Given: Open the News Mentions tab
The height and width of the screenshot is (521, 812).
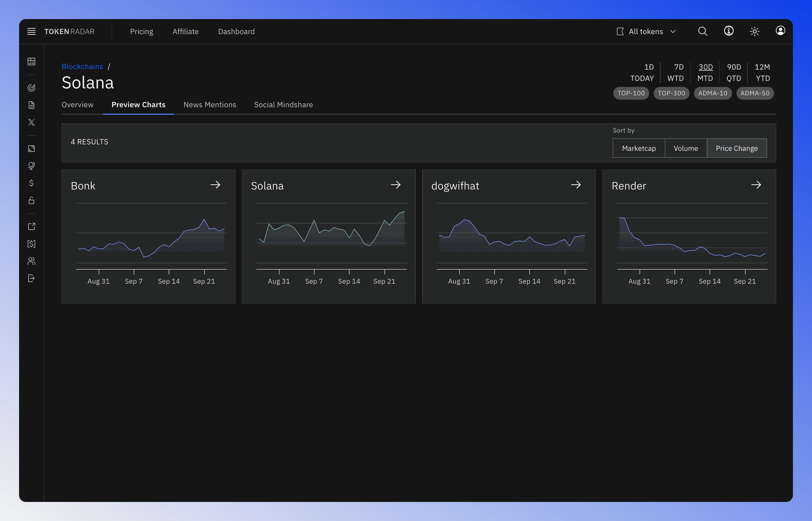Looking at the screenshot, I should (210, 105).
